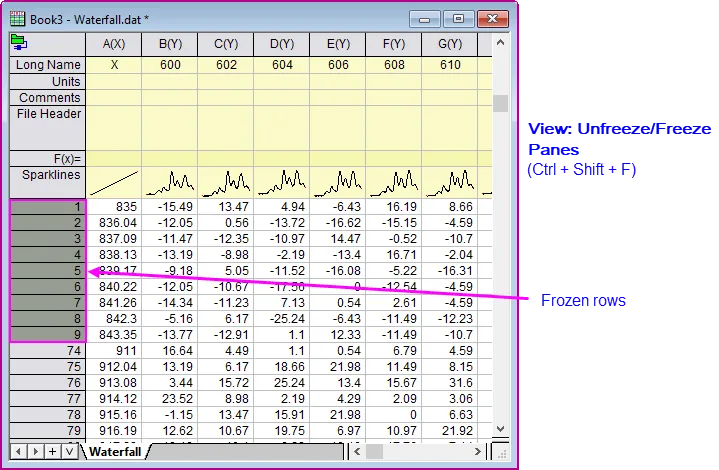Screen dimensions: 719x470
Task: Click Long Name cell 602
Action: pyautogui.click(x=226, y=65)
